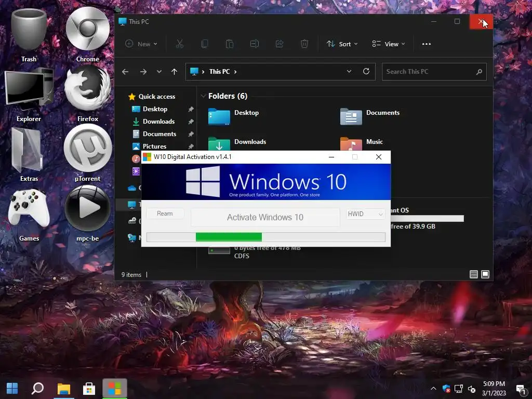Go back in This PC window
This screenshot has width=532, height=399.
[x=125, y=72]
